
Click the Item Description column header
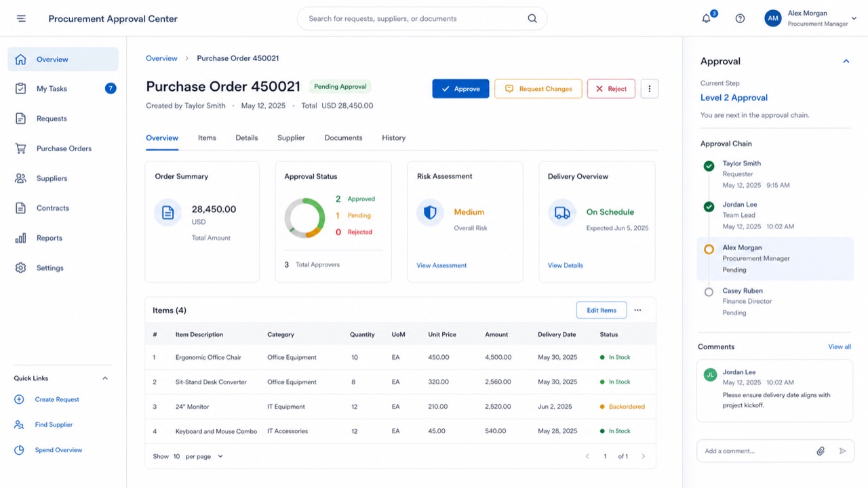pos(199,334)
